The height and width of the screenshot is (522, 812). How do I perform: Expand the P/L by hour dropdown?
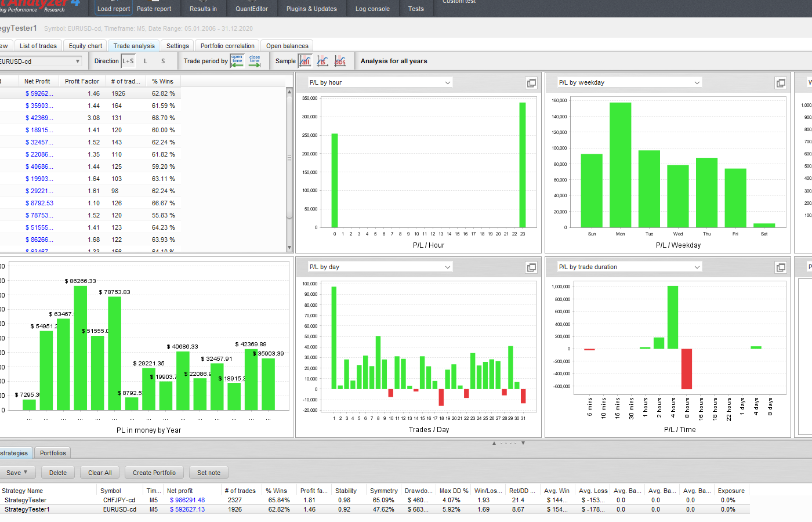(380, 82)
